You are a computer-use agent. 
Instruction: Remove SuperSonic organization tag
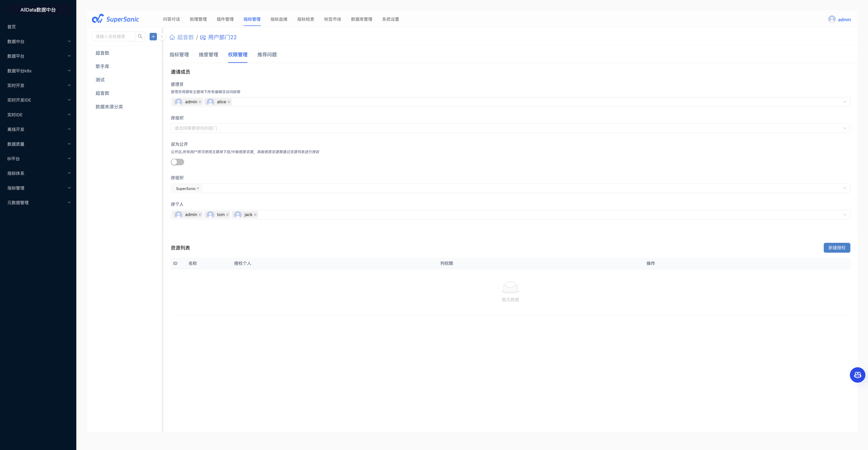coord(198,188)
